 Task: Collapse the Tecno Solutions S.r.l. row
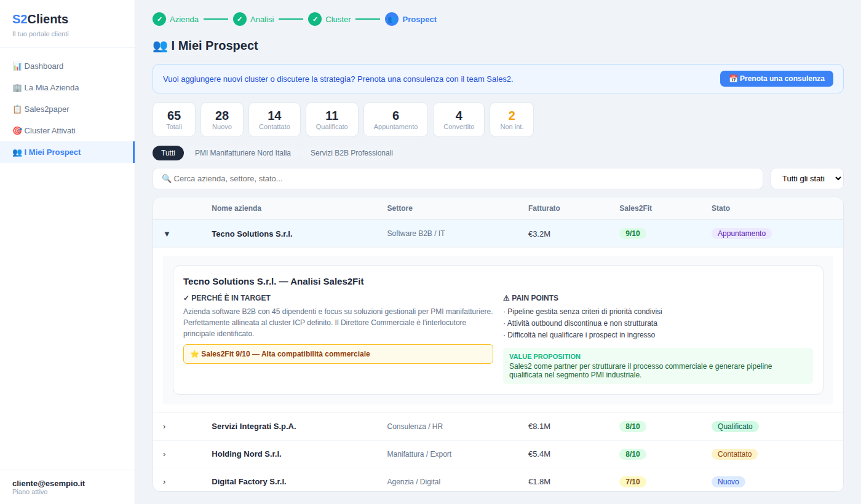[x=167, y=234]
